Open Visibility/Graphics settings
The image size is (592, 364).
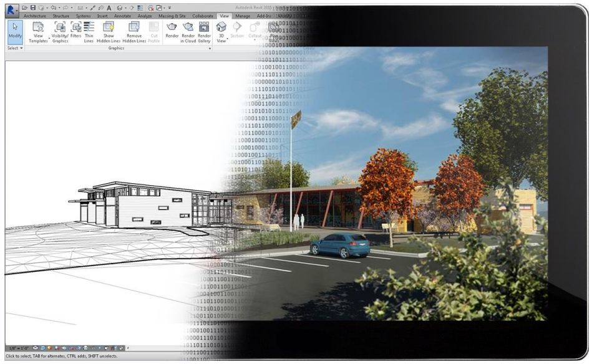60,32
